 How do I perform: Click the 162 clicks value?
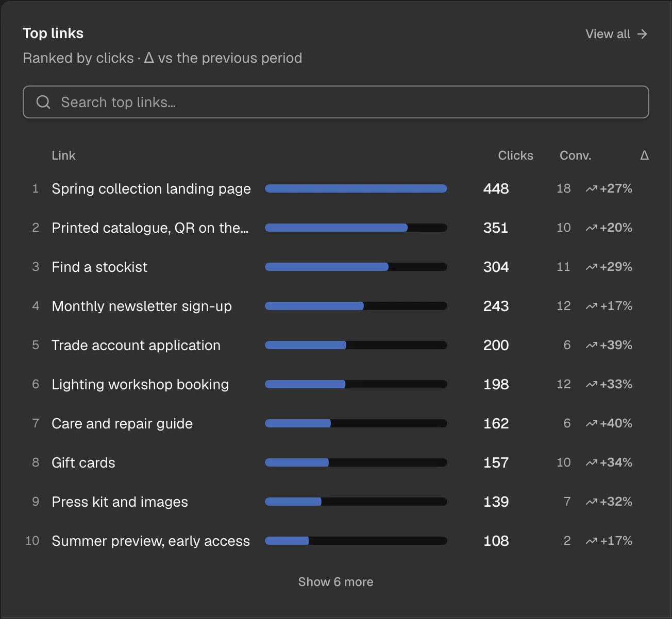coord(496,424)
